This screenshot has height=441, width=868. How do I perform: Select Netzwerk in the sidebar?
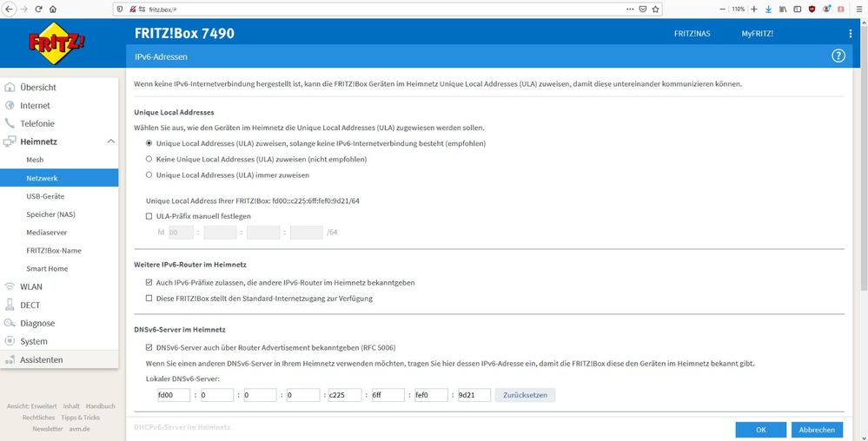tap(59, 178)
